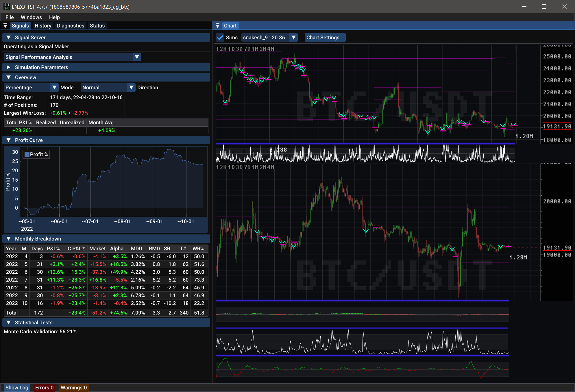Uncheck the Sims checkbox above the chart
Screen dimensions: 575x392
[x=220, y=37]
